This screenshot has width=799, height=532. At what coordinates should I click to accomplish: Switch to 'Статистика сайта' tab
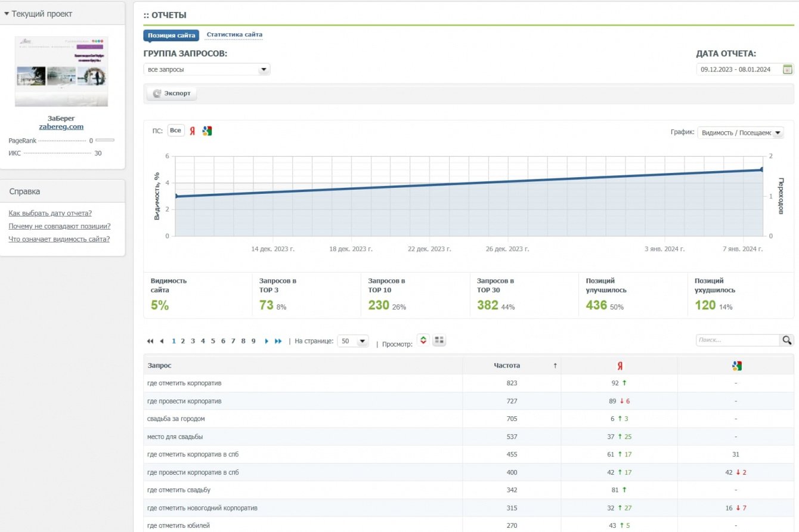pos(234,35)
